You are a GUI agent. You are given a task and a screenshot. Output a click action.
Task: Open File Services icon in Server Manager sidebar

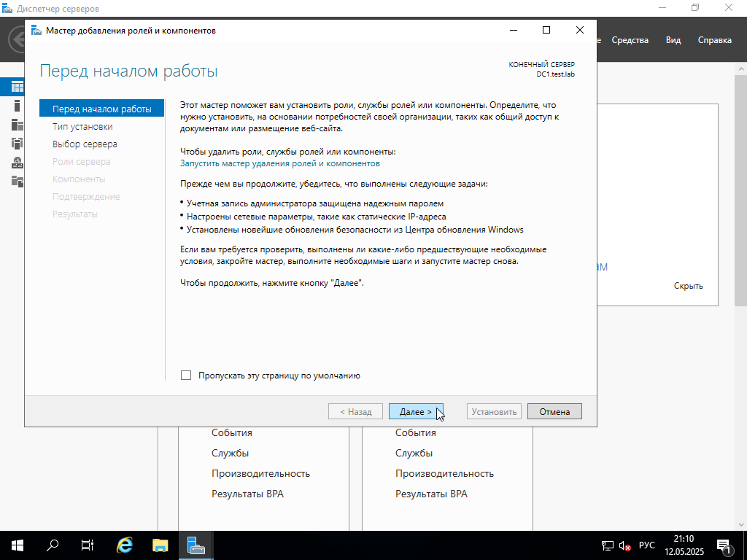[x=18, y=181]
